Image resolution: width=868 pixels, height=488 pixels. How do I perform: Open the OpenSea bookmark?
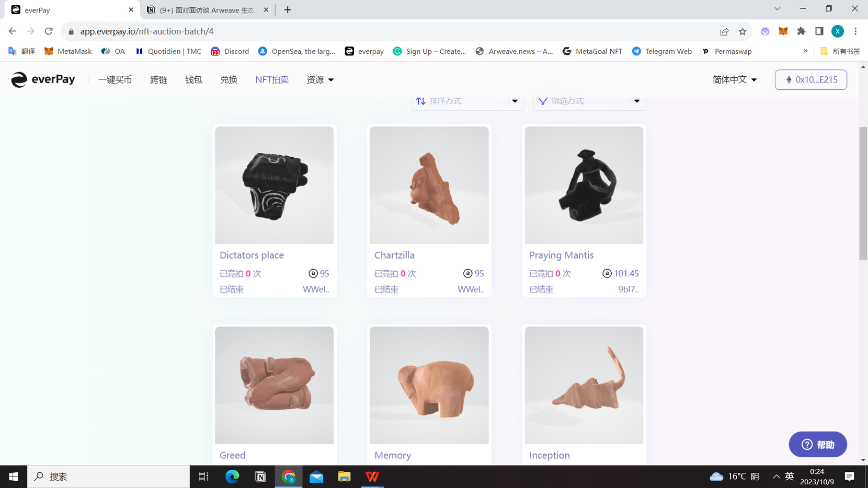pyautogui.click(x=297, y=51)
